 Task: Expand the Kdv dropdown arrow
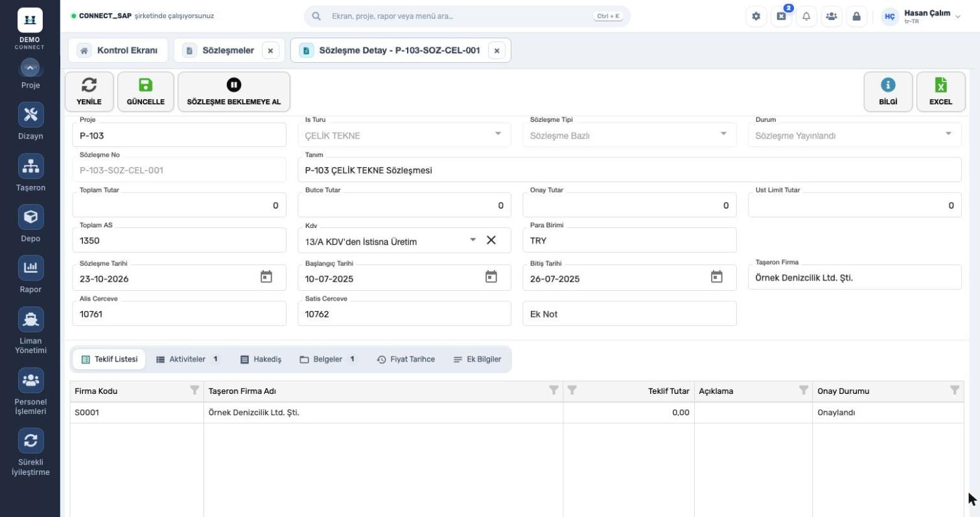[472, 240]
